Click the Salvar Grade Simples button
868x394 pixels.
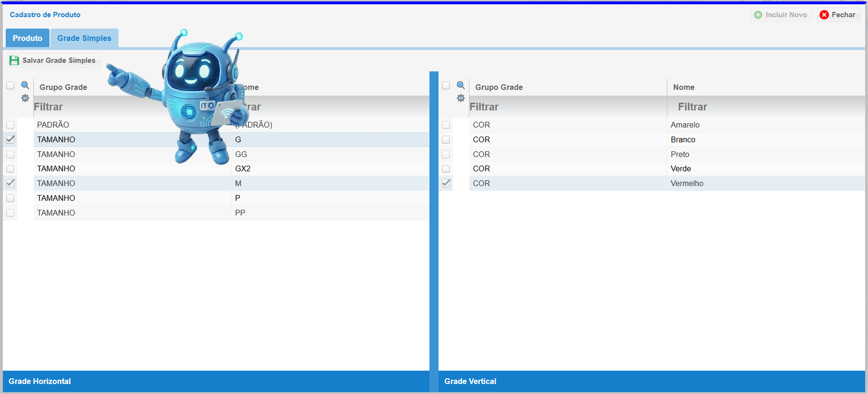(x=54, y=60)
